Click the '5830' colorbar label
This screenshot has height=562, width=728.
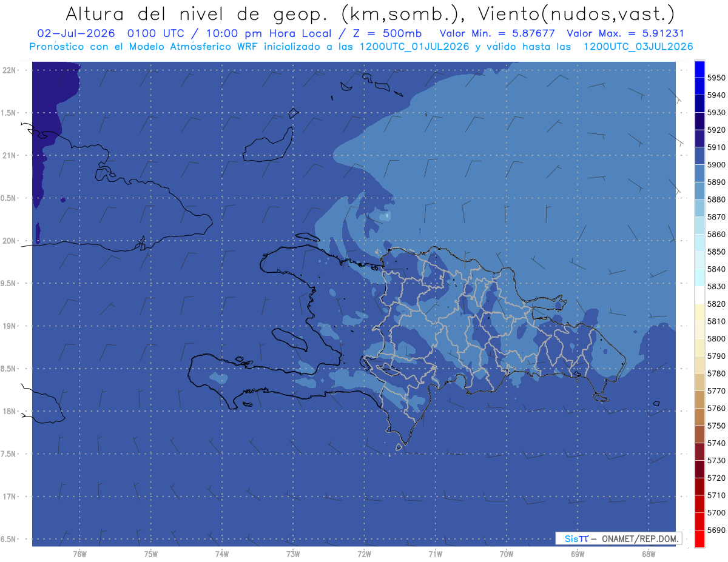tap(716, 286)
